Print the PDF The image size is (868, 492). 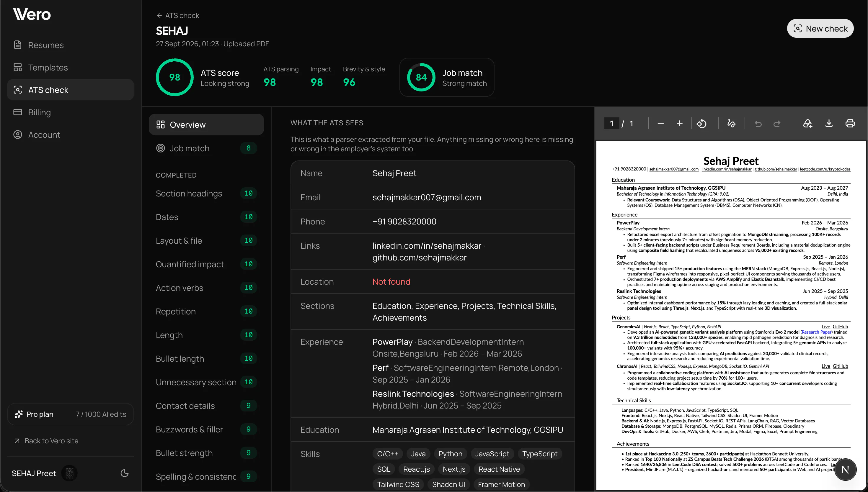point(850,123)
